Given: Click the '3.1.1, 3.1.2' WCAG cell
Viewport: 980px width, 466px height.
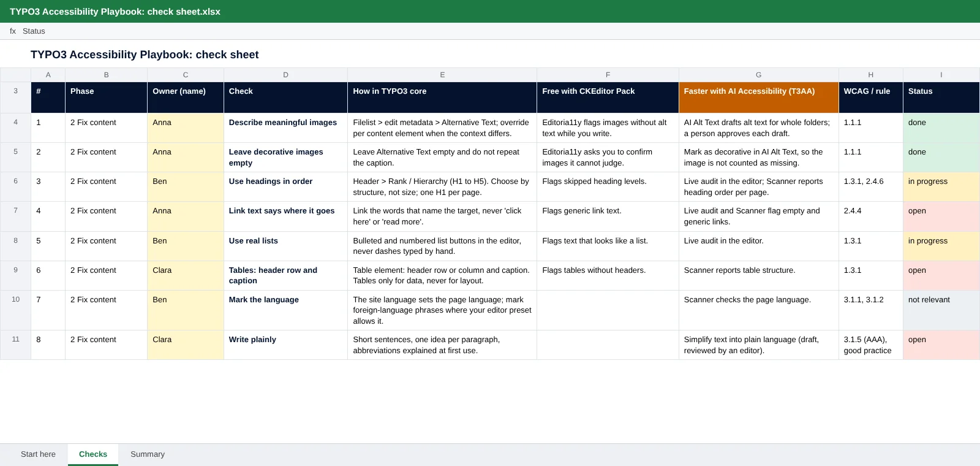Looking at the screenshot, I should [x=871, y=310].
